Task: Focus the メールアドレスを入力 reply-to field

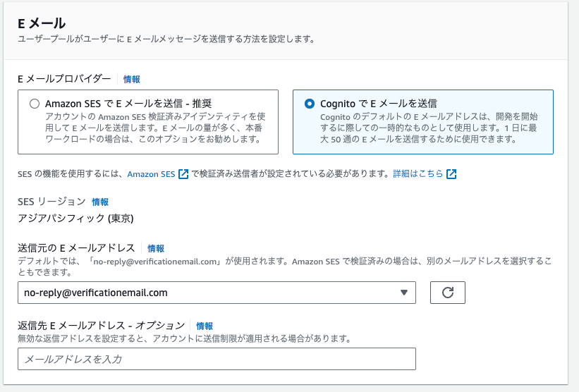Action: point(217,359)
